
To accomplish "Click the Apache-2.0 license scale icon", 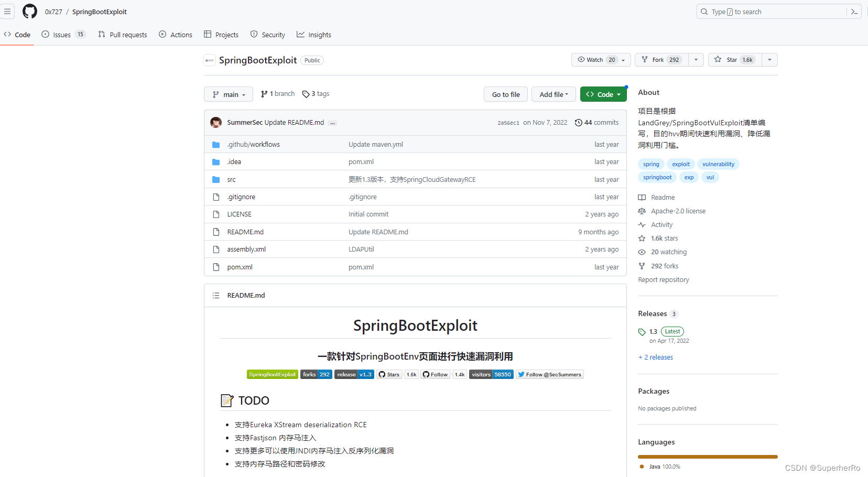I will tap(642, 211).
